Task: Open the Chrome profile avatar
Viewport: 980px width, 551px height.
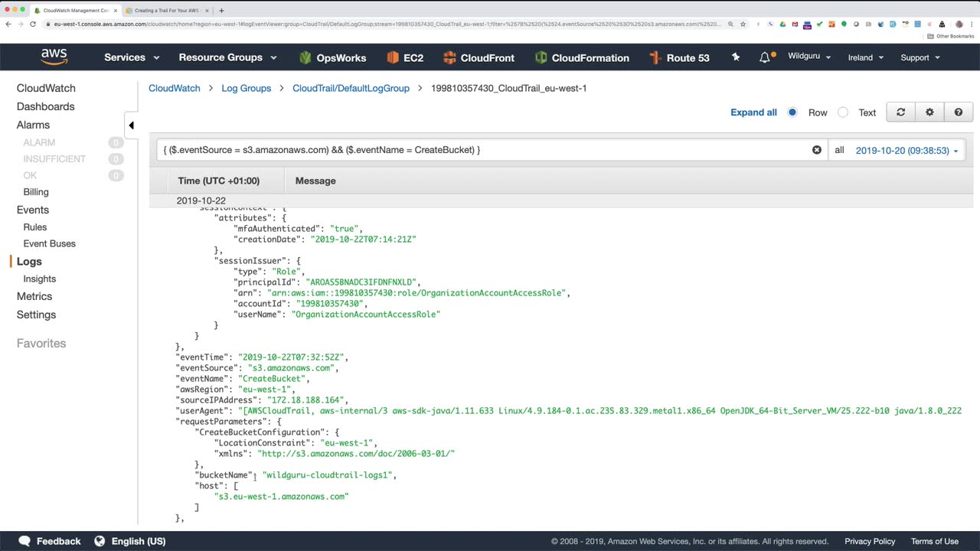Action: 959,24
